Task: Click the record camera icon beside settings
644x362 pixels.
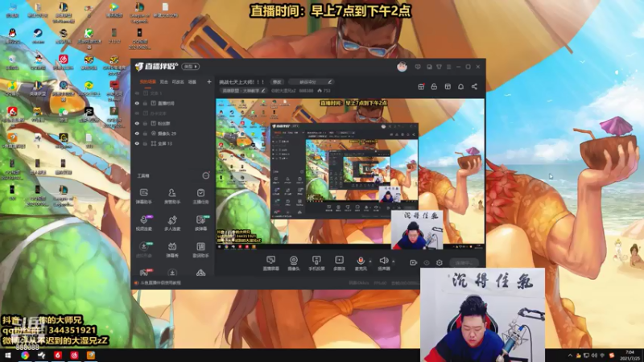Action: (x=413, y=263)
